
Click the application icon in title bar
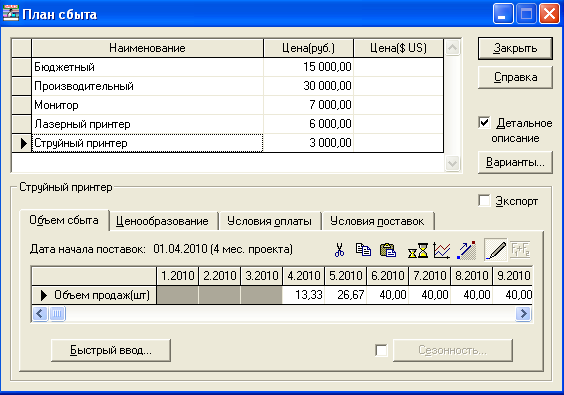pyautogui.click(x=10, y=14)
